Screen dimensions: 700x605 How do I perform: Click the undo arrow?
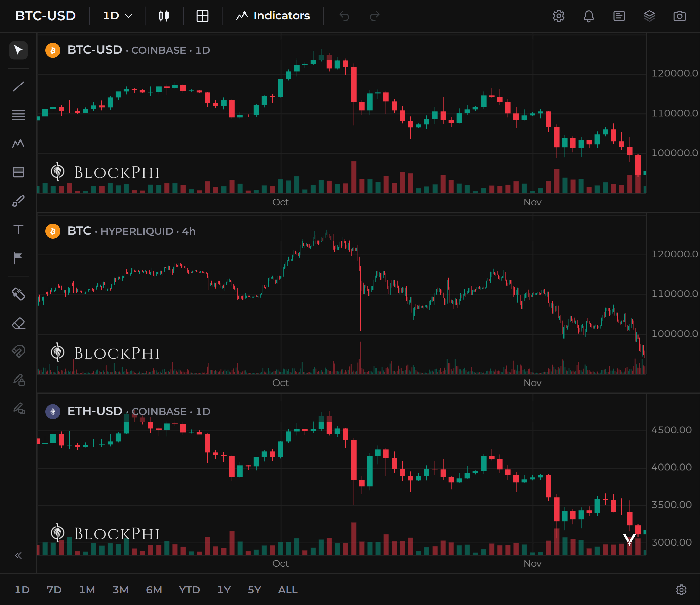(x=344, y=16)
